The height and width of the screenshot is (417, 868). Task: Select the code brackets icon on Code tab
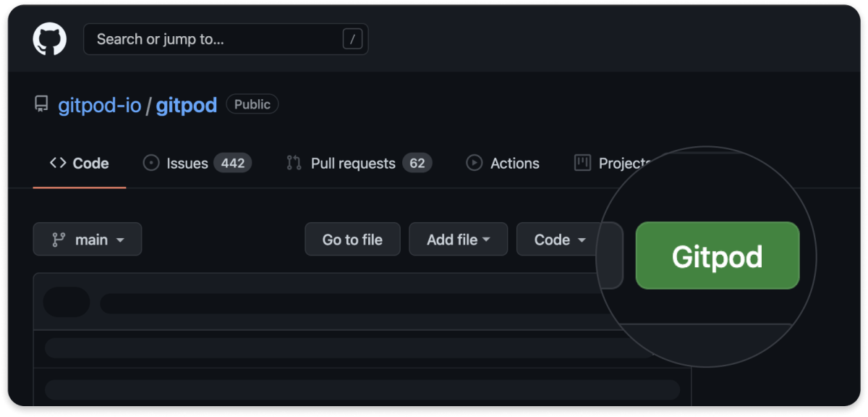coord(57,163)
